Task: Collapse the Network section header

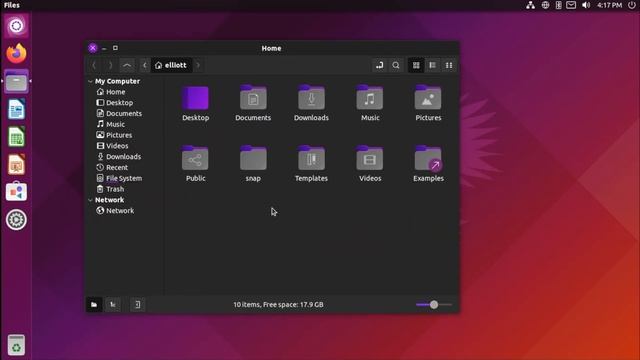Action: 90,200
